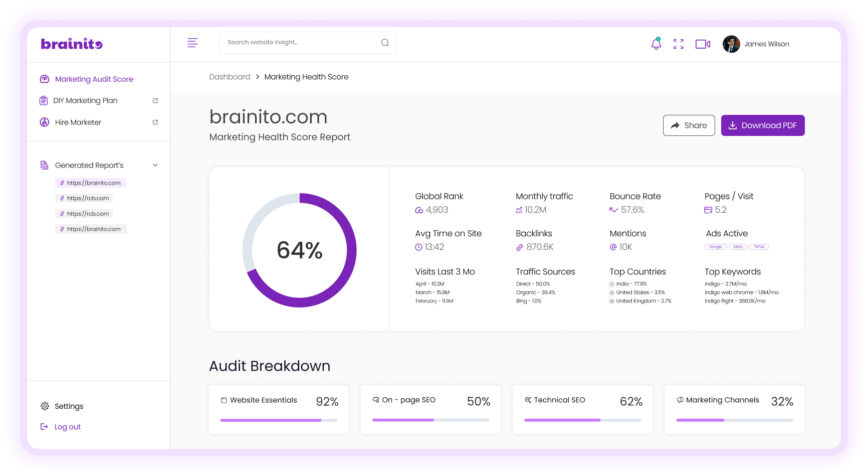Click Bounce Rate trend icon

(x=613, y=210)
